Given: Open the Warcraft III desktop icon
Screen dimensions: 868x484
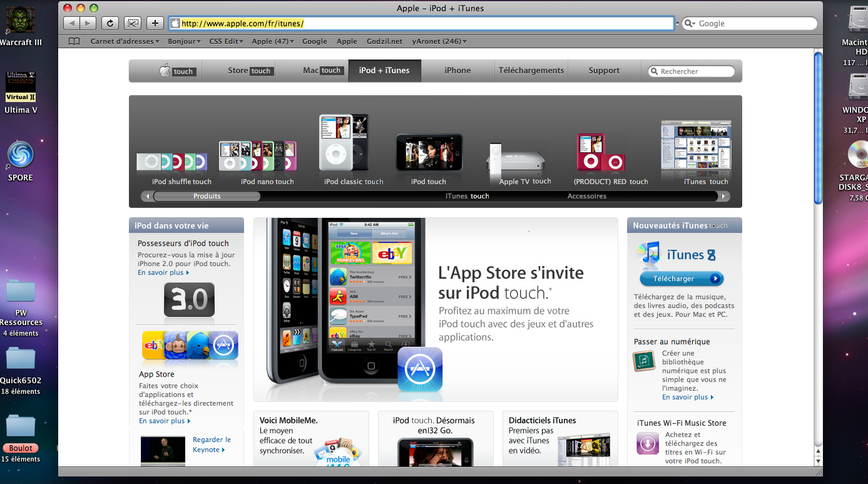Looking at the screenshot, I should [x=20, y=20].
